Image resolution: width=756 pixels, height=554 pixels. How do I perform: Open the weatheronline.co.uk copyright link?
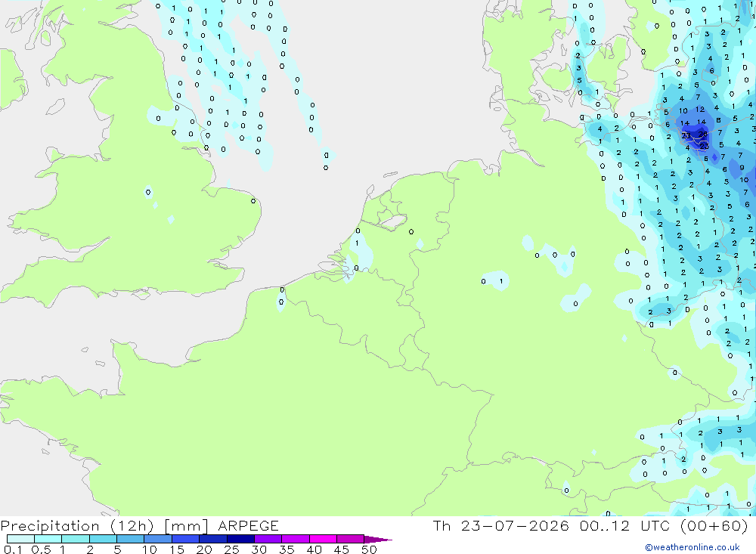pos(692,547)
